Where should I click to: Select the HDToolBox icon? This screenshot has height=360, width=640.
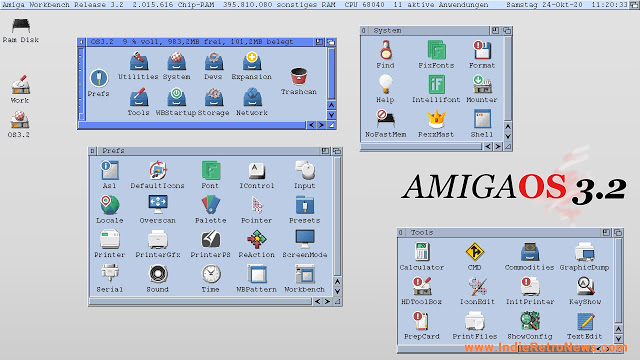[422, 286]
